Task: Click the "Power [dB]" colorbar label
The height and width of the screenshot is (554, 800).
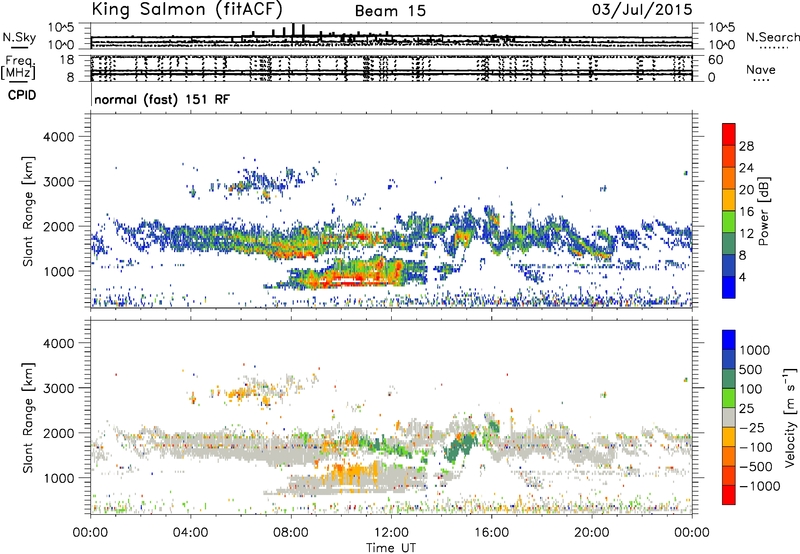Action: click(763, 211)
